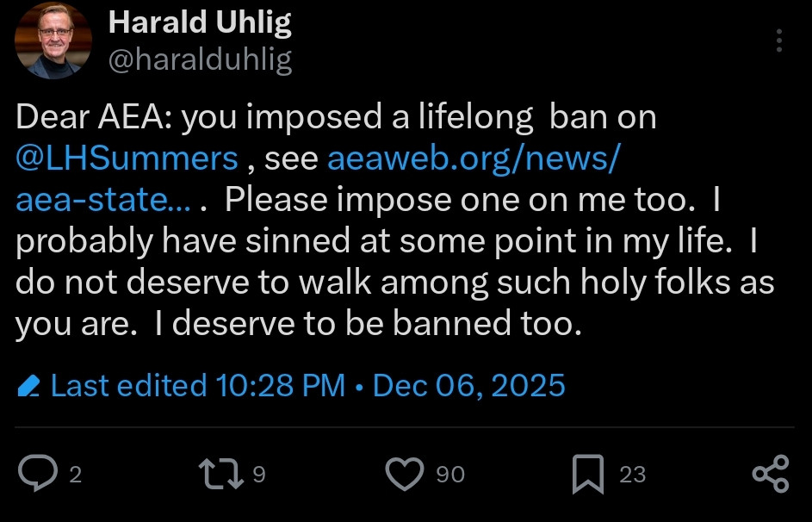View Last edited 10:28 PM history
The image size is (812, 522).
coord(198,385)
